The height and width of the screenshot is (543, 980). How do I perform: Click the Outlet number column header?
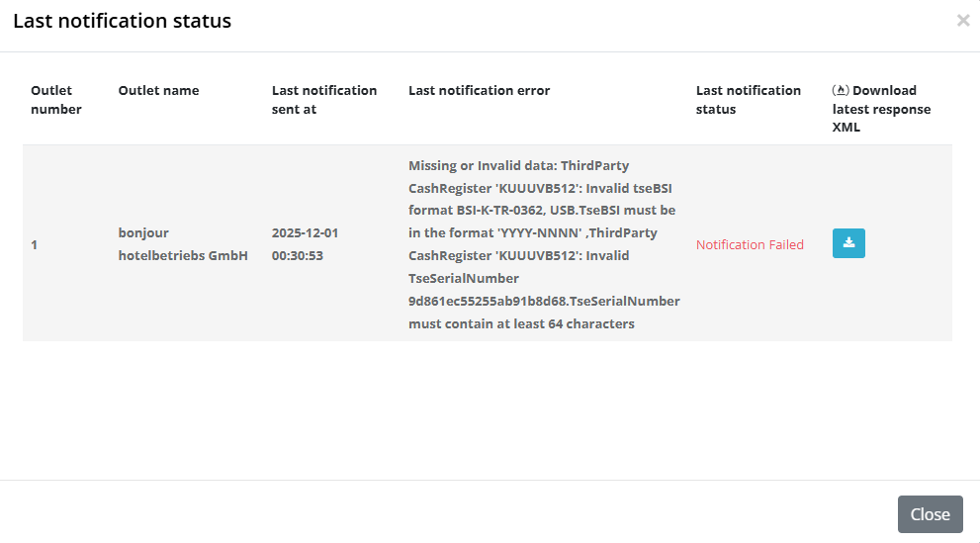click(56, 100)
